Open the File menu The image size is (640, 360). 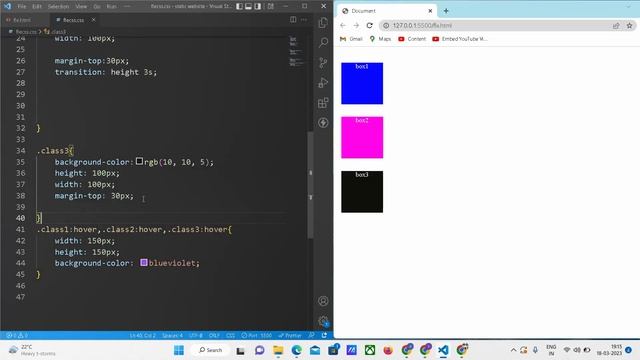pos(22,7)
